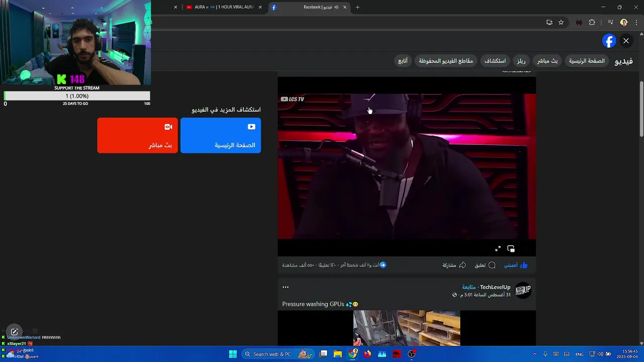Close the Facebook video viewer with X
Image resolution: width=644 pixels, height=362 pixels.
pyautogui.click(x=626, y=41)
